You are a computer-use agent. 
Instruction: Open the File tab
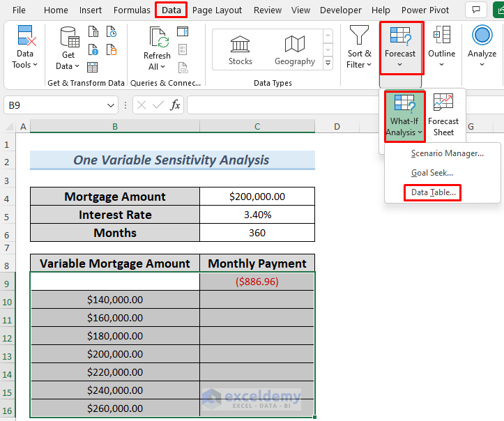pyautogui.click(x=19, y=10)
